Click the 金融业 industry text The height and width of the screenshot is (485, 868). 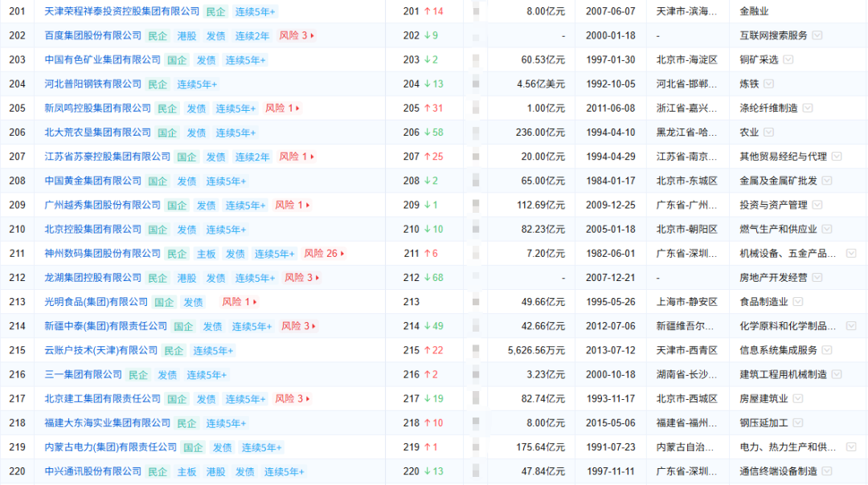754,11
